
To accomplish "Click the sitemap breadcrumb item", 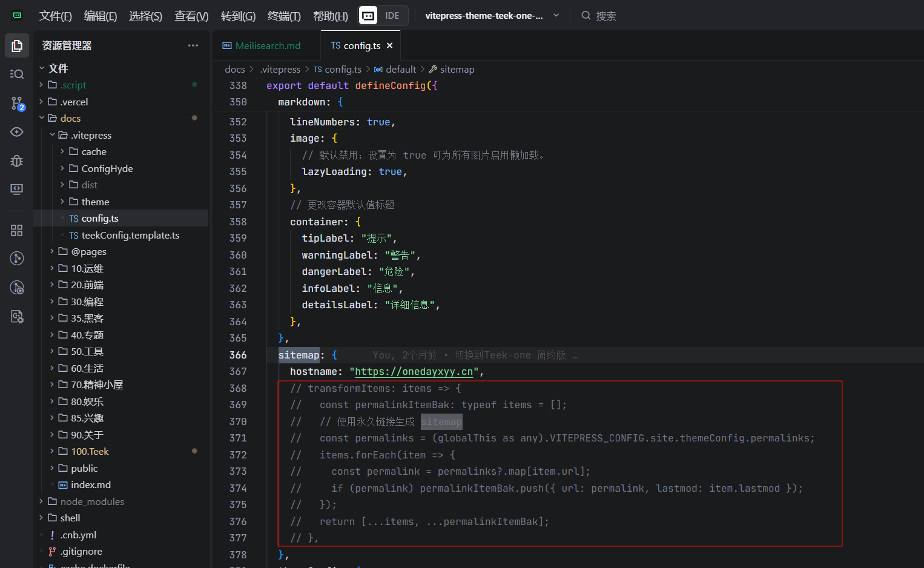I will tap(457, 69).
